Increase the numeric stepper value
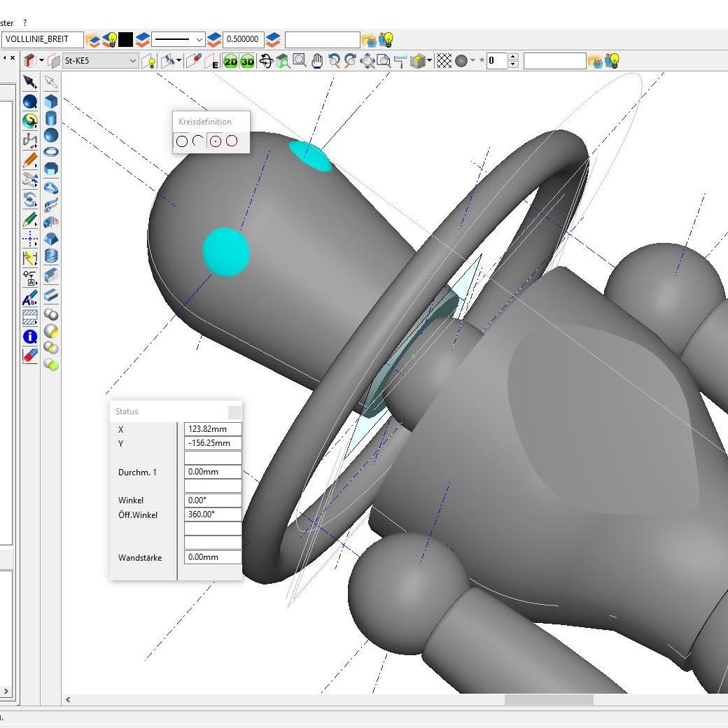The width and height of the screenshot is (728, 728). (513, 57)
